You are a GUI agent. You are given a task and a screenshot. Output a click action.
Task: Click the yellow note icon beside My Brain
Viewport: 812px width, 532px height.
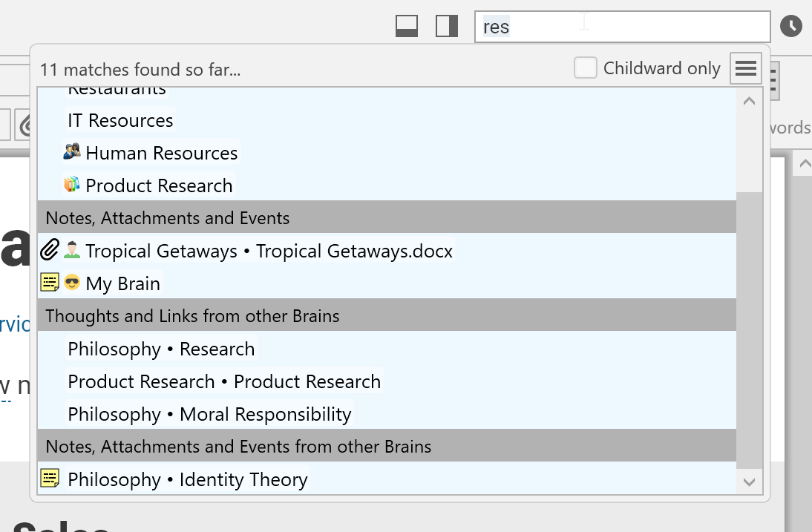point(50,283)
